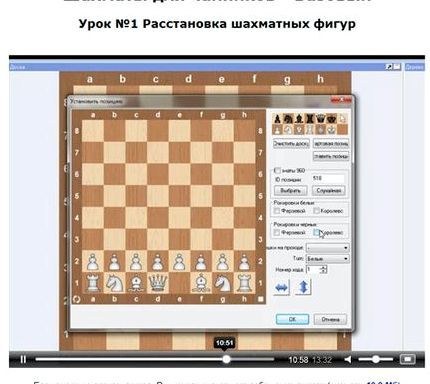Click the Выбрать button
The image size is (430, 384).
[290, 191]
